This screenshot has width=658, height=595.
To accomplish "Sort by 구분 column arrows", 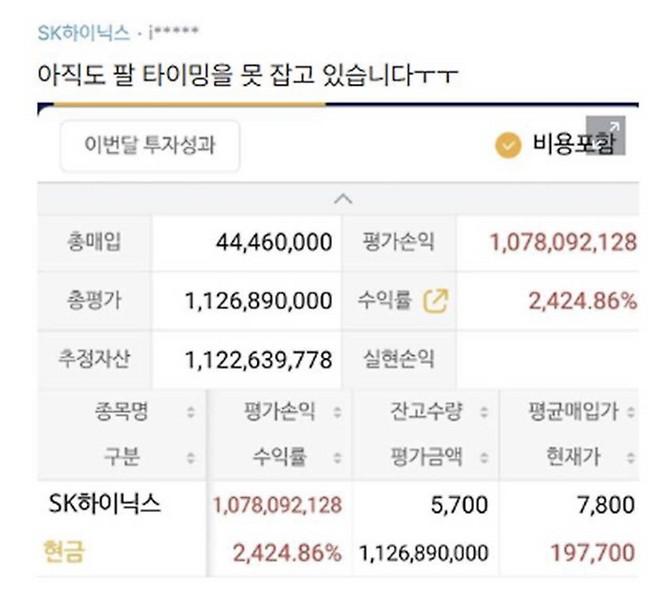I will (x=191, y=457).
